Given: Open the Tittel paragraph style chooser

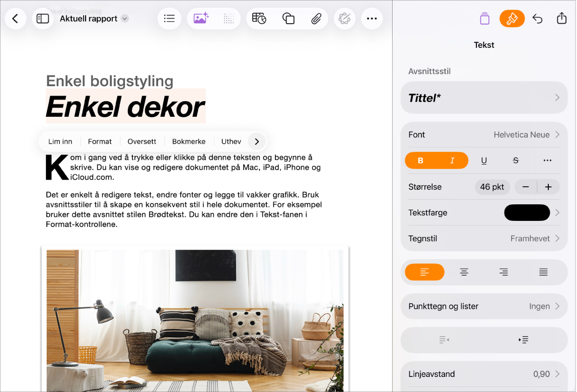Looking at the screenshot, I should (484, 98).
